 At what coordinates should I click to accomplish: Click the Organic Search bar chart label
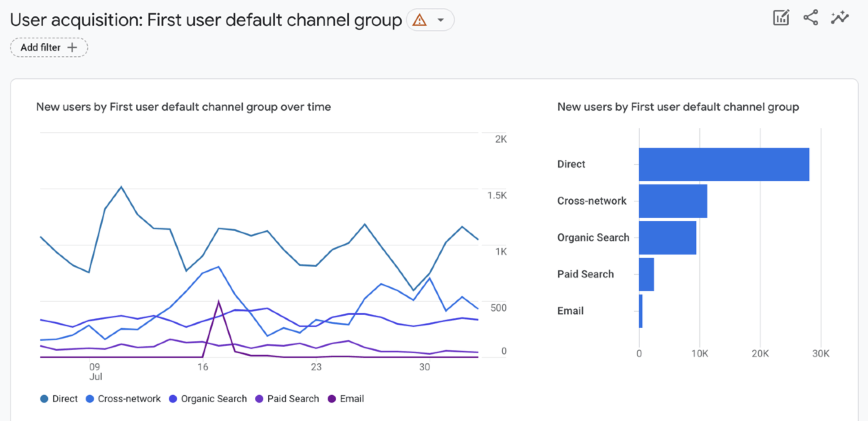[x=593, y=237]
